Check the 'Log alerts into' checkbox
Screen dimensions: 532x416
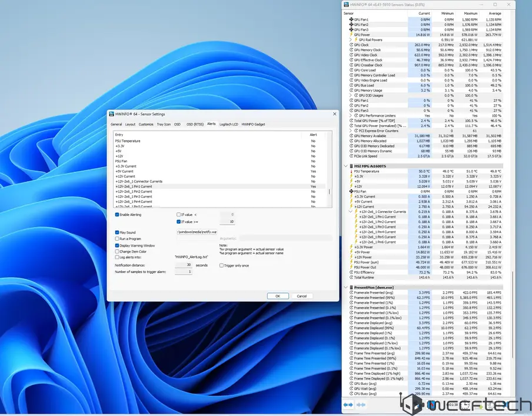point(117,257)
